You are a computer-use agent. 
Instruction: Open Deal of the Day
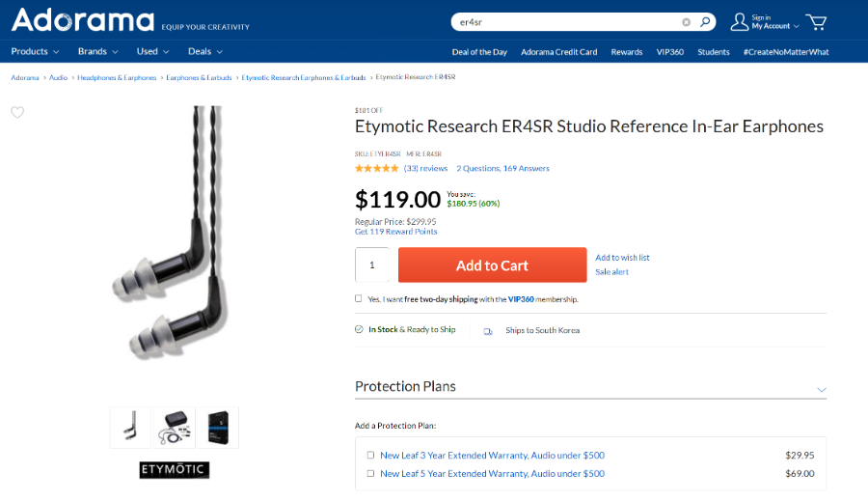pyautogui.click(x=479, y=52)
